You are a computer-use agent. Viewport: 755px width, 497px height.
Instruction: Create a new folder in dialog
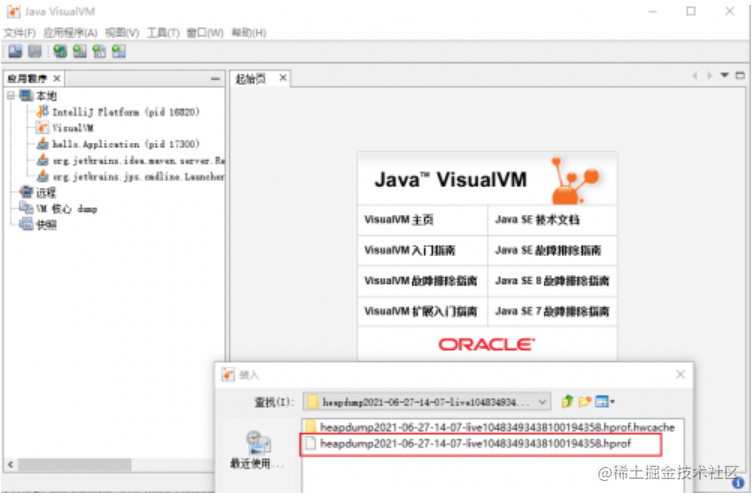point(585,401)
